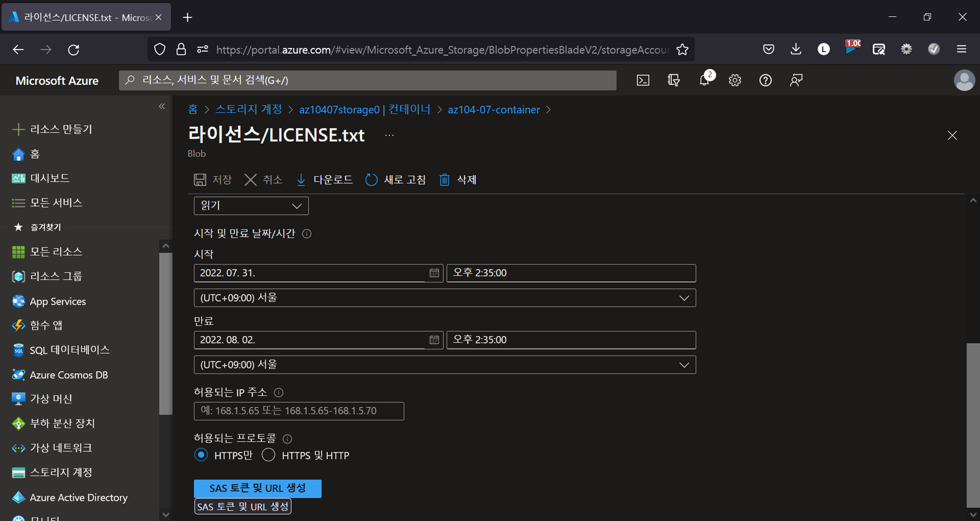Open browser downloads icon
Screen dimensions: 980x521
796,49
